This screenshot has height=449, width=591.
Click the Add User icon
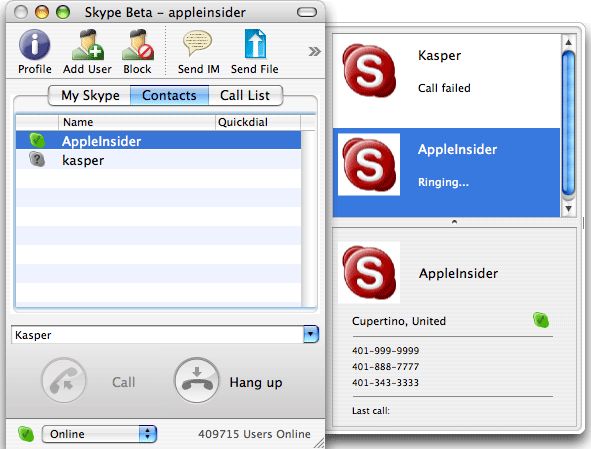coord(88,45)
